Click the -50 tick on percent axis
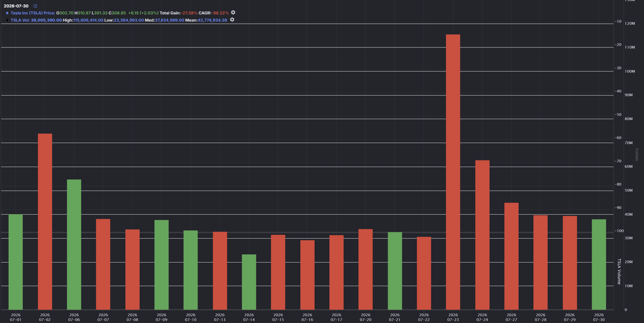The height and width of the screenshot is (323, 644). (x=618, y=115)
